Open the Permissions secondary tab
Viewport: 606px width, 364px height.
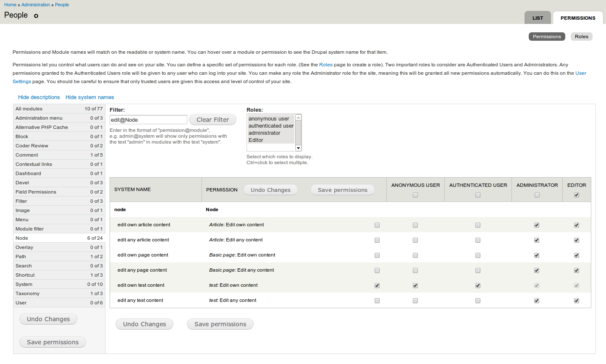[x=547, y=37]
